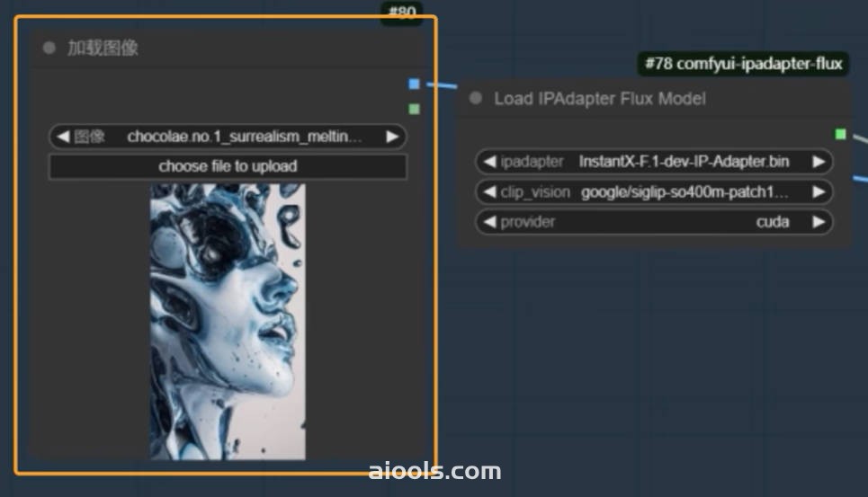The image size is (868, 497).
Task: Click the uploaded blue face image preview
Action: point(228,322)
